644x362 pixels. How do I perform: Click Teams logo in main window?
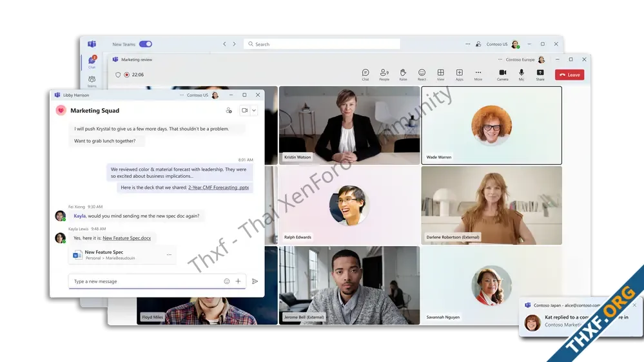pyautogui.click(x=92, y=44)
